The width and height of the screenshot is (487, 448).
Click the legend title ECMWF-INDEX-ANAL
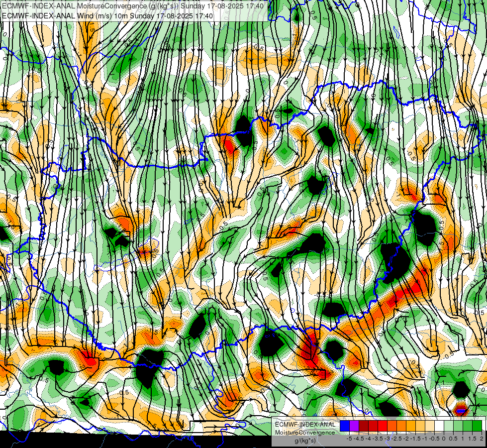point(305,425)
